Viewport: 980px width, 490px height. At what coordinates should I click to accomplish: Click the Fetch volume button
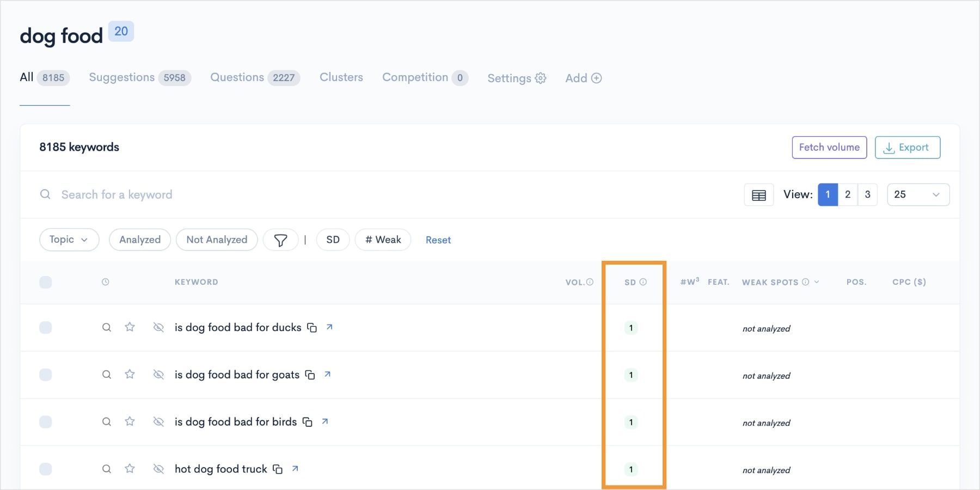point(829,147)
